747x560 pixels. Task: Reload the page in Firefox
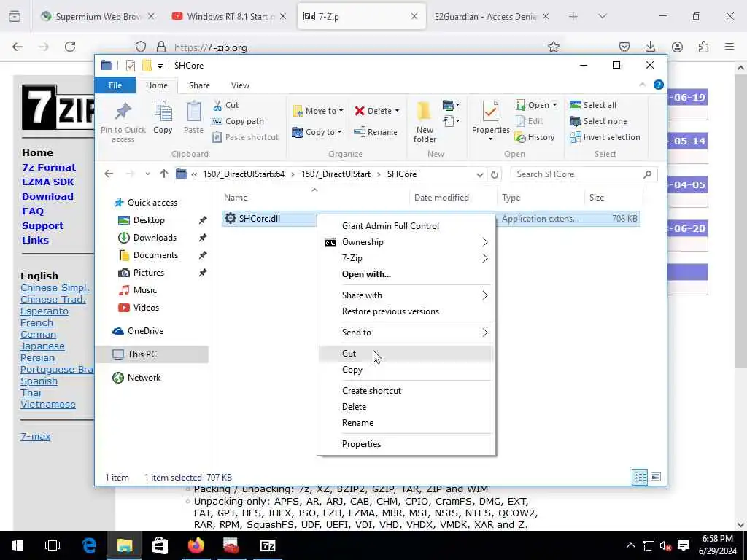coord(70,47)
